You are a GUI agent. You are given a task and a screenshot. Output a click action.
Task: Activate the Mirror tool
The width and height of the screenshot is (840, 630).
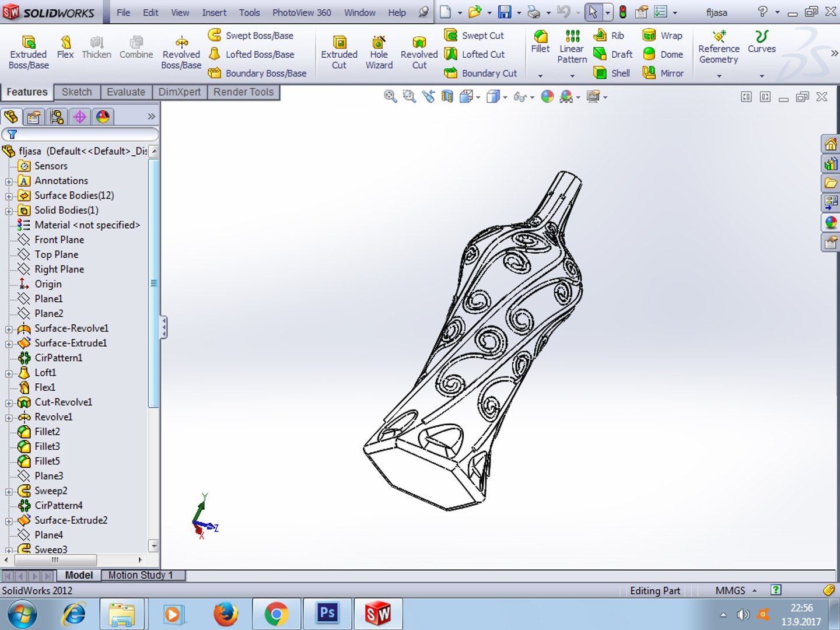[x=663, y=73]
